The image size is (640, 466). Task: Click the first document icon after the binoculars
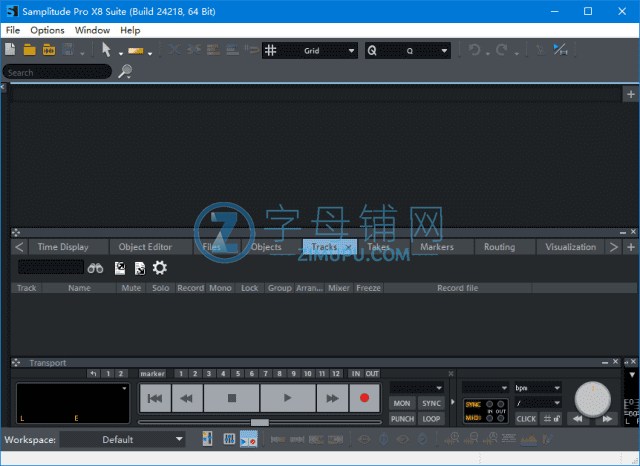coord(120,268)
